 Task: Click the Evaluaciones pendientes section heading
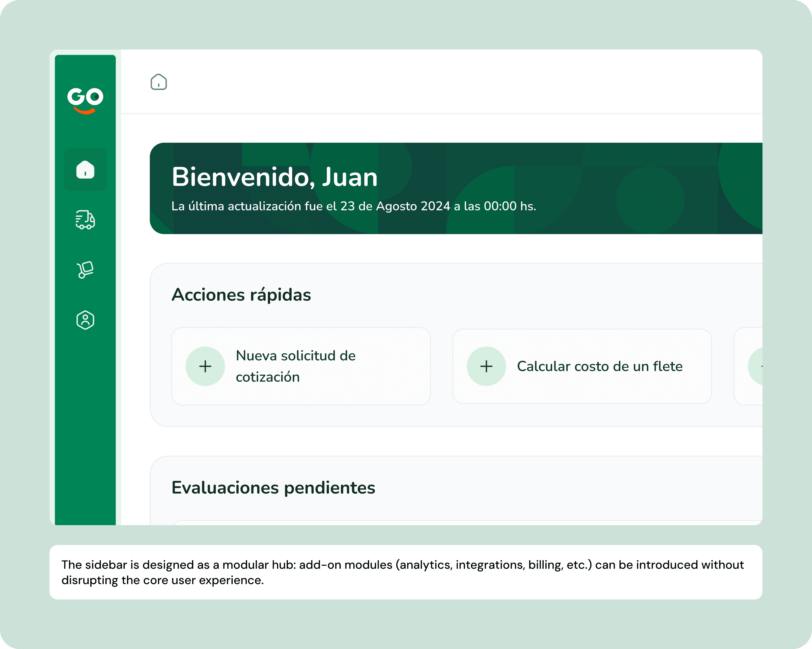pos(273,488)
